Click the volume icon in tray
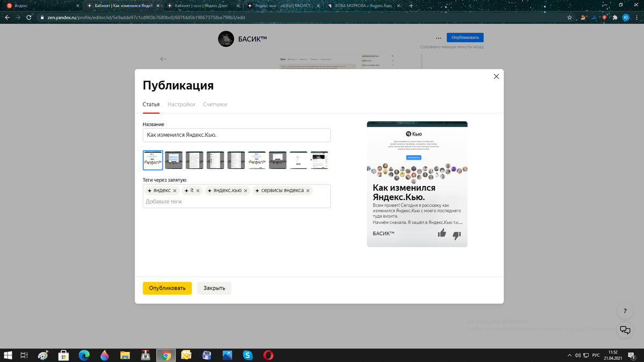The image size is (644, 362). coord(577,355)
